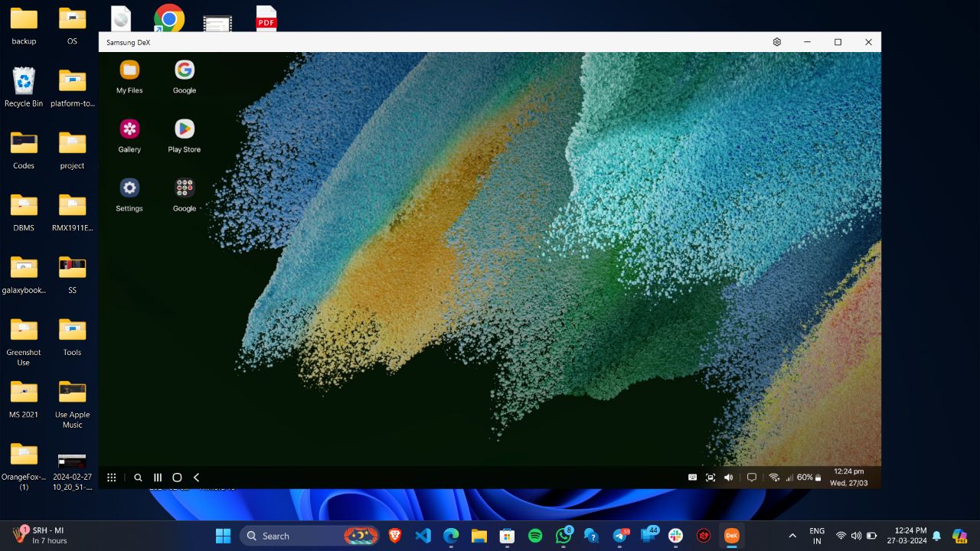
Task: Launch the Gallery app in DeX
Action: coord(129,134)
